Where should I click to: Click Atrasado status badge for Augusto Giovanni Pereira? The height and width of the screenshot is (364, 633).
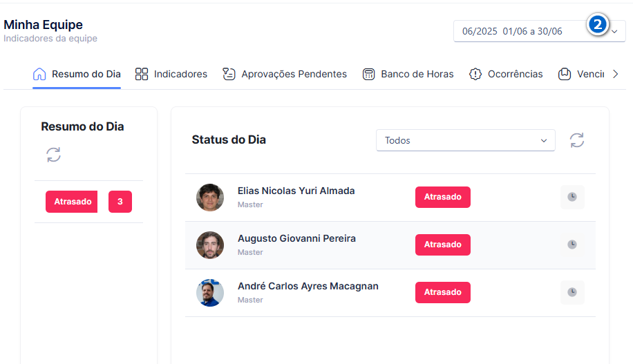[443, 245]
